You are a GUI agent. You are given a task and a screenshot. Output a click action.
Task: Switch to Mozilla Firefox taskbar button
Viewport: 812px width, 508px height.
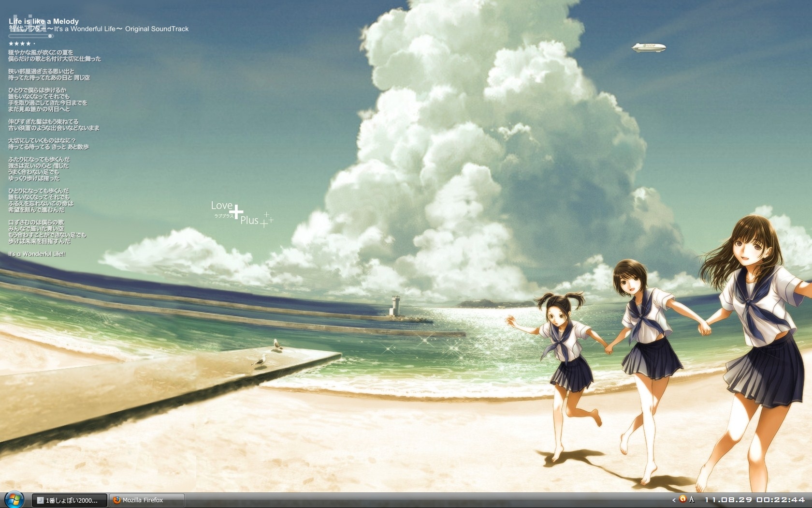click(147, 500)
